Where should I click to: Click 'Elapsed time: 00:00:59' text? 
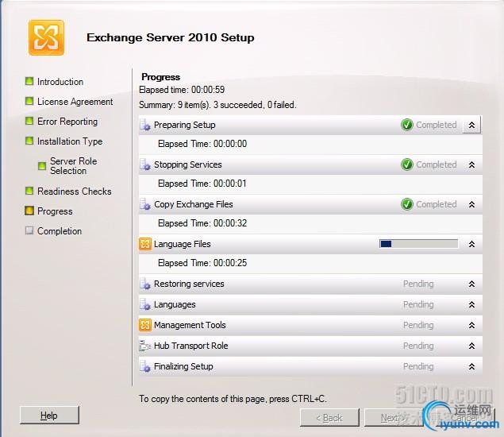click(182, 90)
